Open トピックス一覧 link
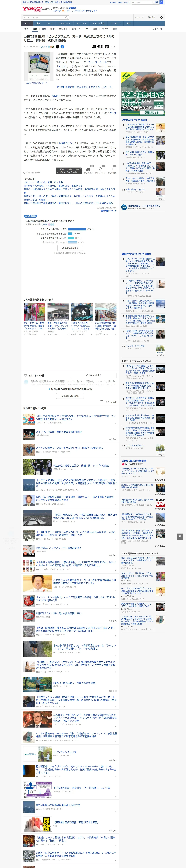 point(155,29)
